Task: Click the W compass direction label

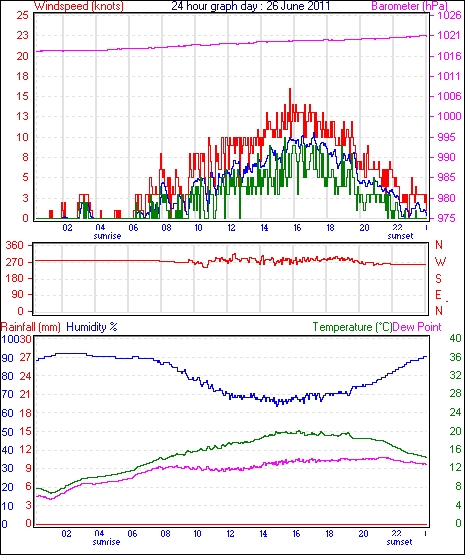Action: coord(440,262)
